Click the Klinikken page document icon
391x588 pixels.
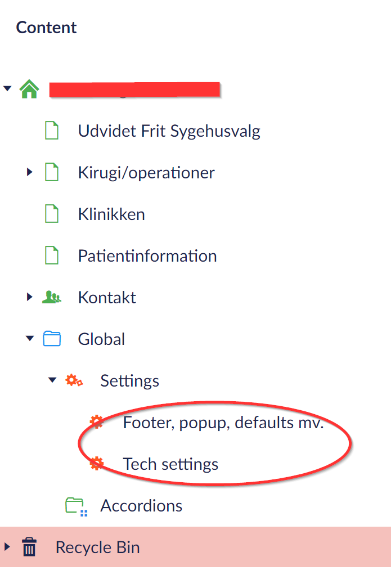(52, 214)
